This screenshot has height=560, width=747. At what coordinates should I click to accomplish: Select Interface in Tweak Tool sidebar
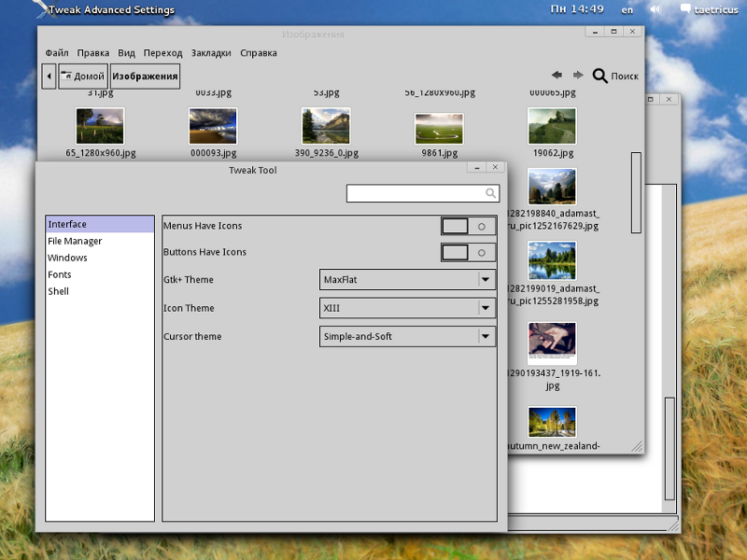click(100, 224)
